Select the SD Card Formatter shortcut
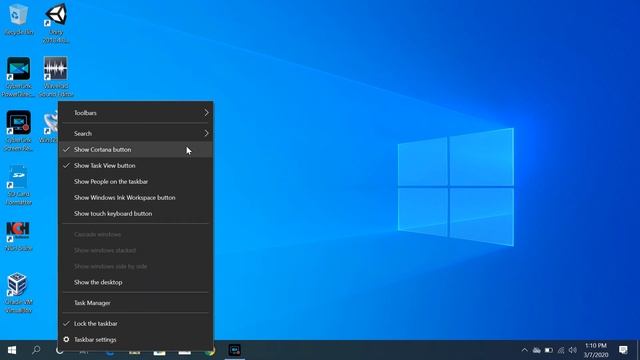The height and width of the screenshot is (360, 640). tap(18, 185)
